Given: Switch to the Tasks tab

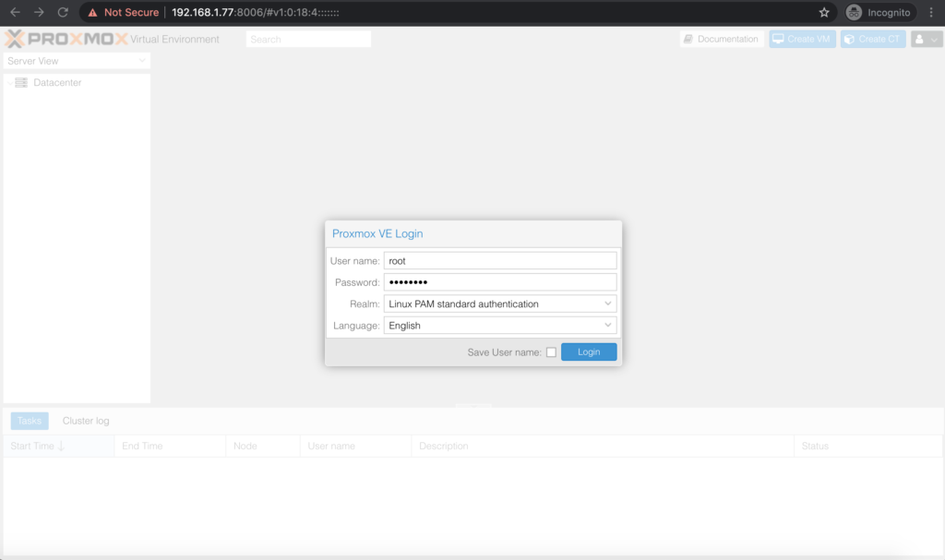Looking at the screenshot, I should pyautogui.click(x=30, y=421).
